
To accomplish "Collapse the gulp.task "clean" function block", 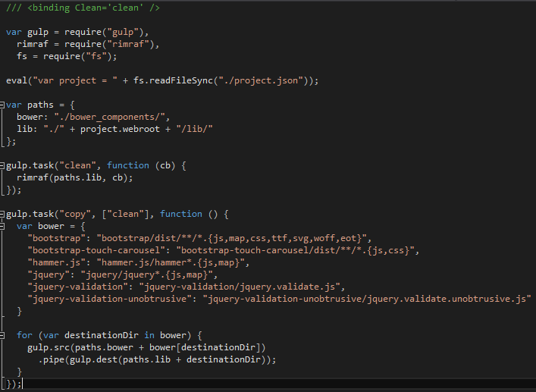I will pos(3,165).
